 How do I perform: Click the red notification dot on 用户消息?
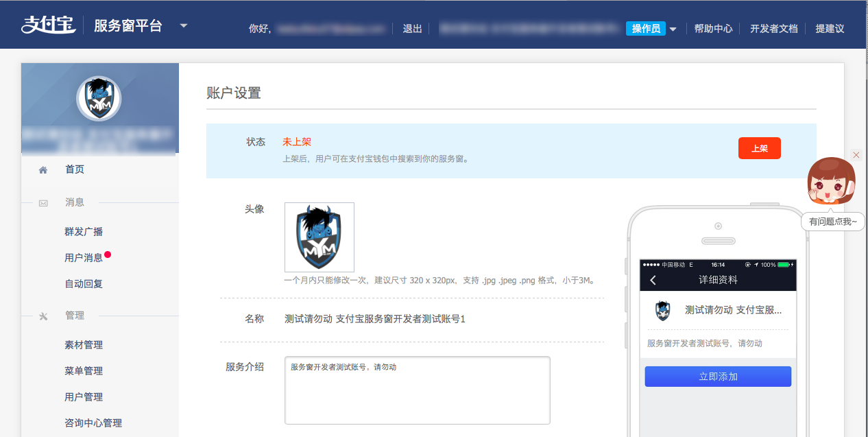(108, 255)
